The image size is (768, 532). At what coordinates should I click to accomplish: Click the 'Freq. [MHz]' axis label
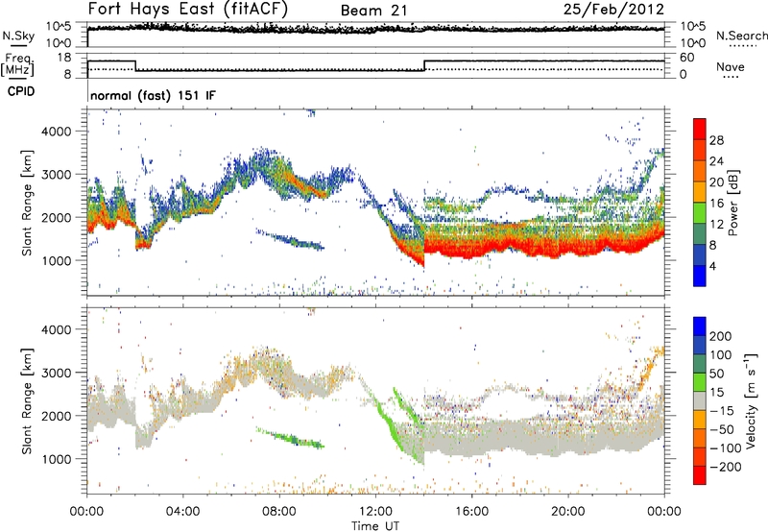coord(17,64)
